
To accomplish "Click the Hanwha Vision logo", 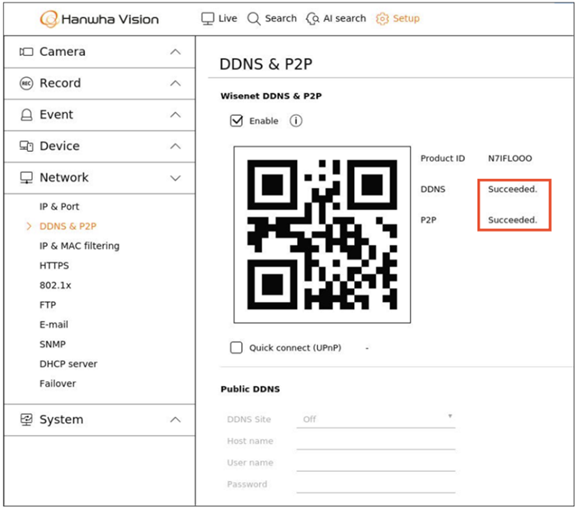I will (x=99, y=19).
